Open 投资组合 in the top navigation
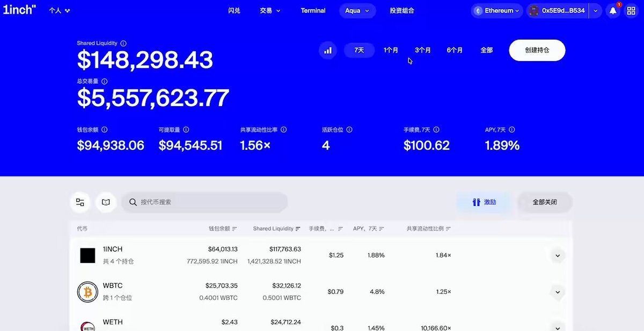Screen dimensions: 644x331 coord(402,11)
